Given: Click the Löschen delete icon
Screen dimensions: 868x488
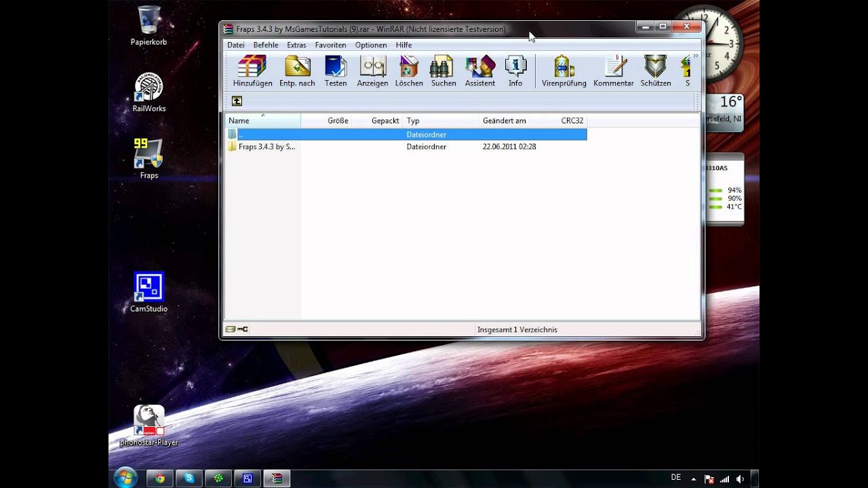Looking at the screenshot, I should pyautogui.click(x=409, y=71).
